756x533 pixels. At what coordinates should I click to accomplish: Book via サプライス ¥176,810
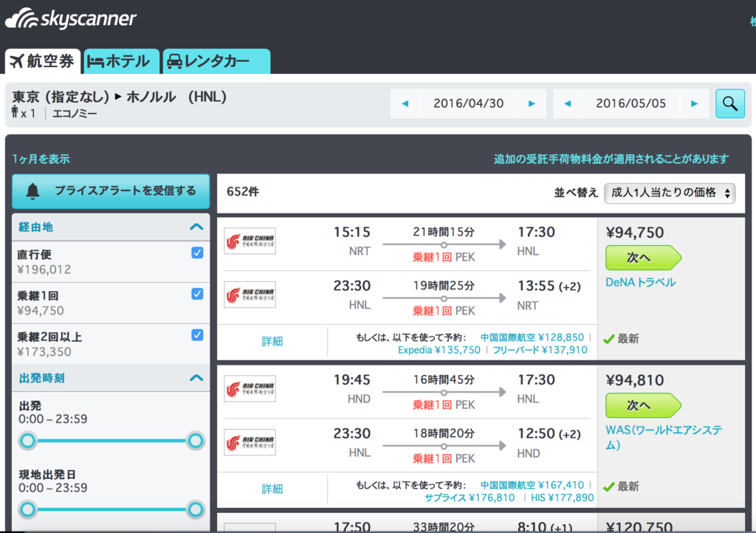click(x=470, y=498)
